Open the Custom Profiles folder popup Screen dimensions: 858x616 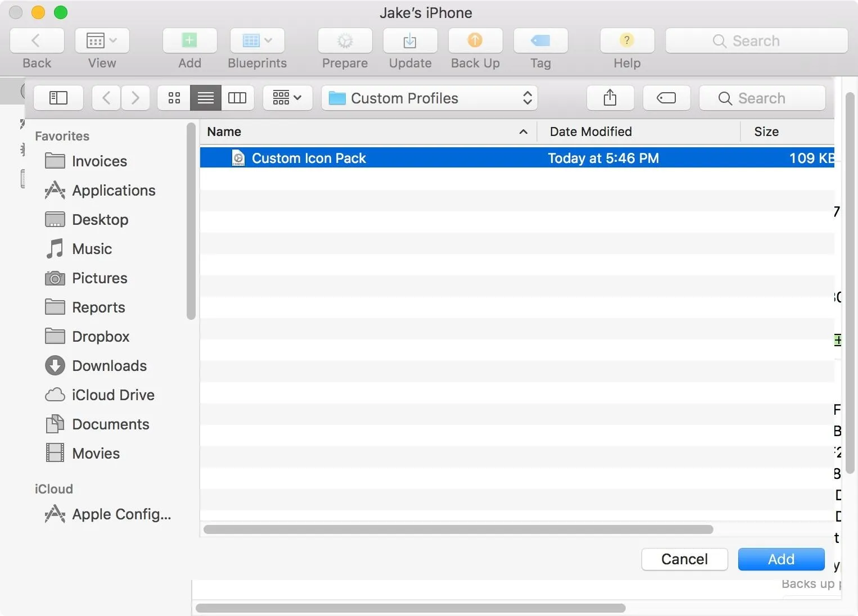[x=430, y=98]
